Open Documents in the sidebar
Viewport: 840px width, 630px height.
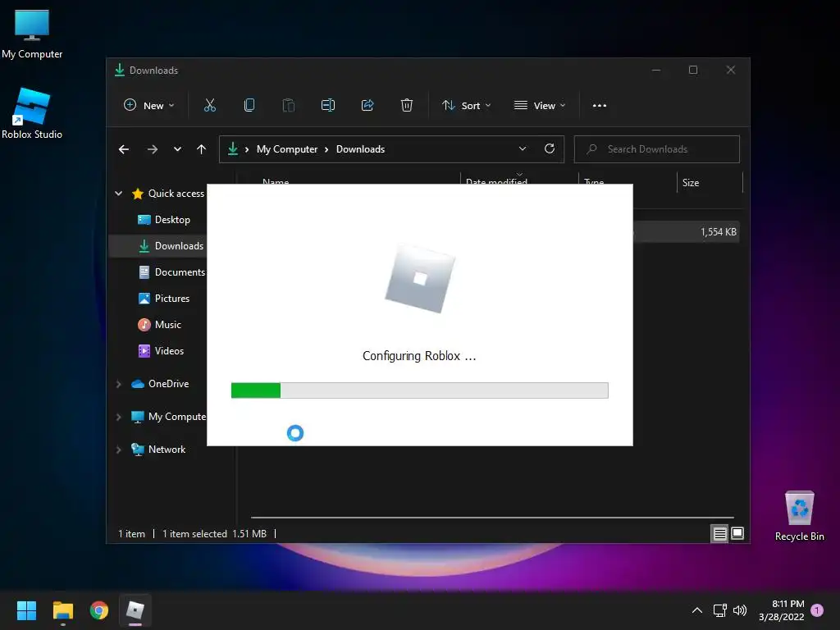tap(171, 272)
